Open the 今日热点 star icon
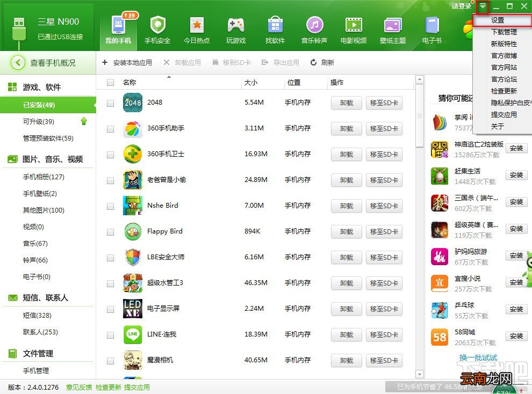 click(197, 25)
